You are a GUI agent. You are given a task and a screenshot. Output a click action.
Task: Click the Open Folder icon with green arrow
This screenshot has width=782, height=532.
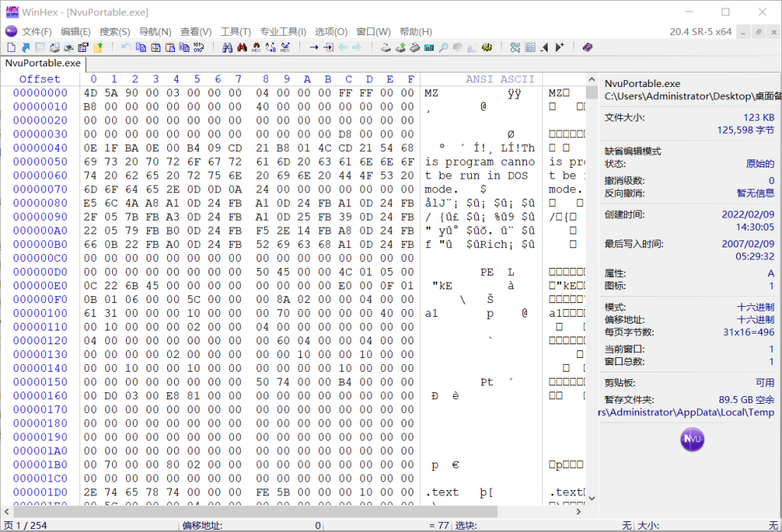coord(98,47)
